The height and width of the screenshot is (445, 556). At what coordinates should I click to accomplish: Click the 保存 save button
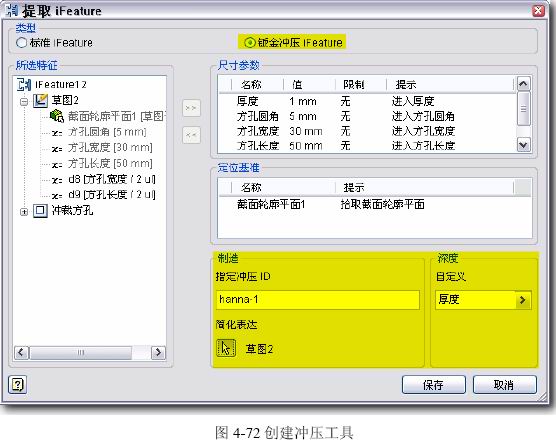[433, 385]
